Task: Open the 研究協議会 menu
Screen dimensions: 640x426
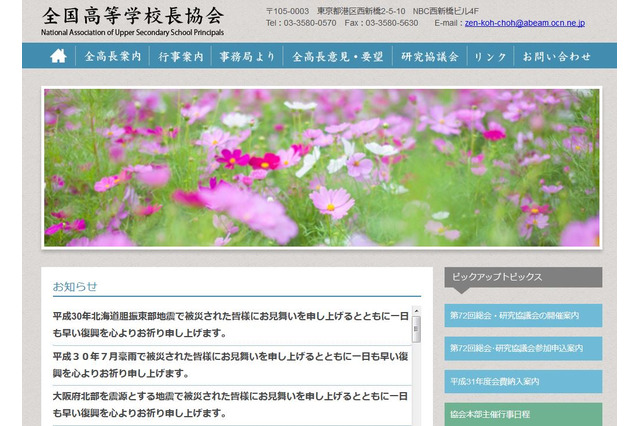Action: 430,56
